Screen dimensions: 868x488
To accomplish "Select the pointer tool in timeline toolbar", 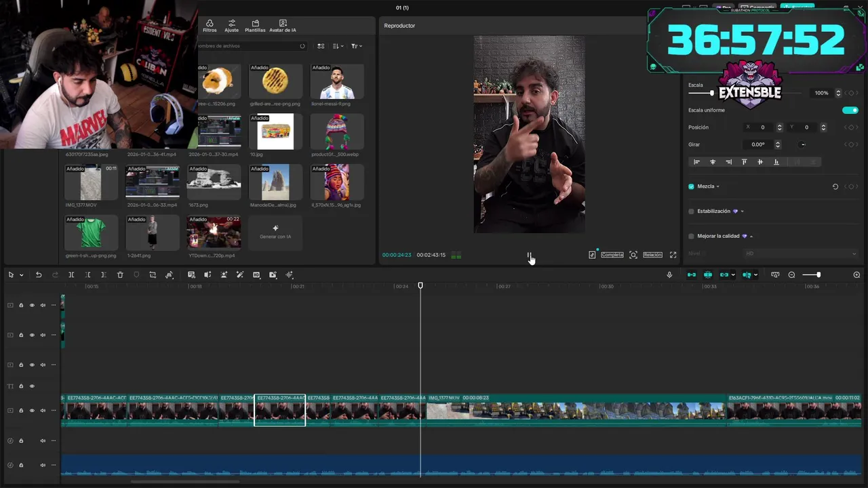I will click(11, 274).
